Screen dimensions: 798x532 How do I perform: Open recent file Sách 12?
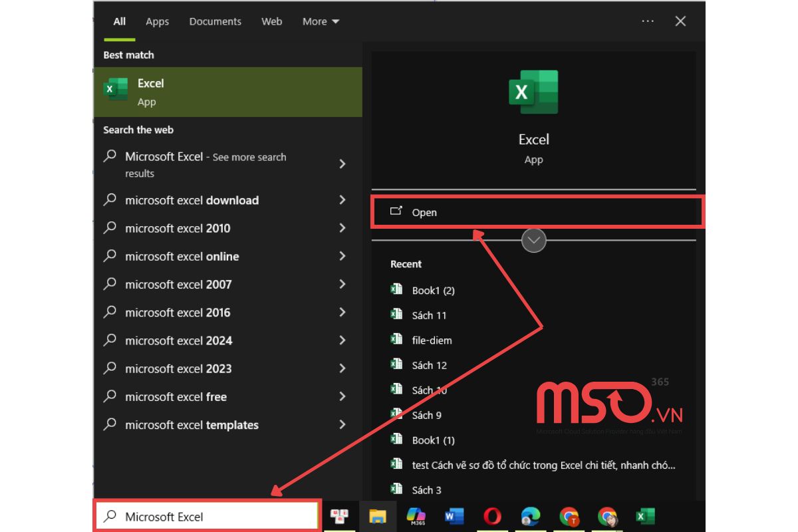[x=429, y=365]
